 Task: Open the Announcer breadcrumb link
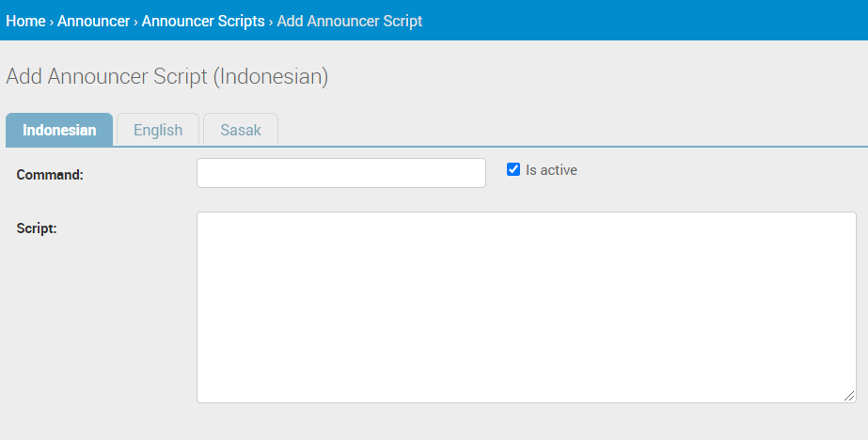pyautogui.click(x=93, y=21)
